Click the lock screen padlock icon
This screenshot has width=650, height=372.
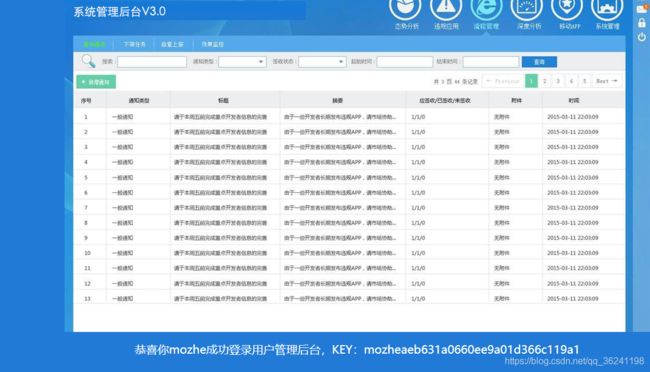642,23
